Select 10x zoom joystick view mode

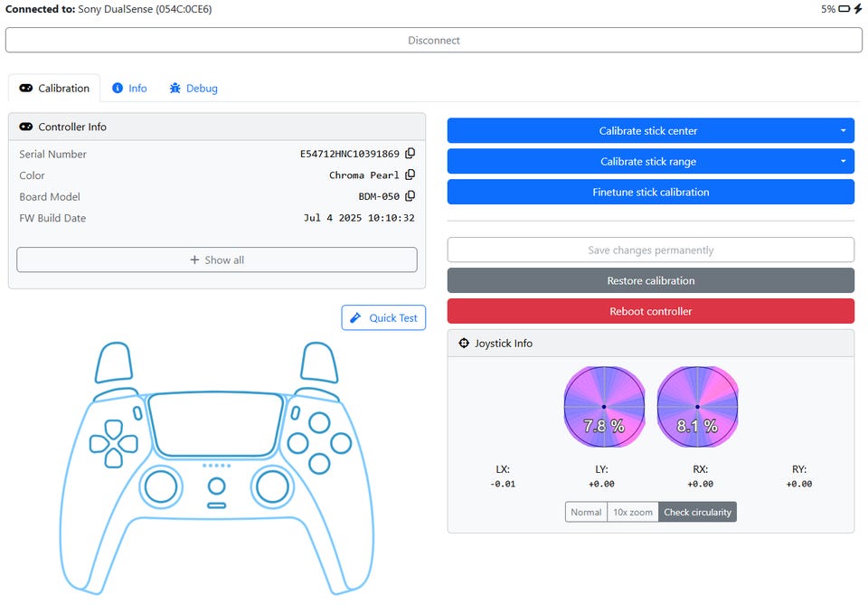coord(633,512)
